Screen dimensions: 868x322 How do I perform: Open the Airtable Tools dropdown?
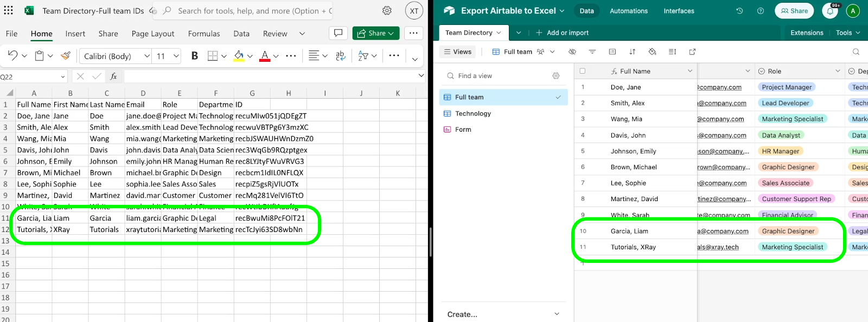point(848,33)
